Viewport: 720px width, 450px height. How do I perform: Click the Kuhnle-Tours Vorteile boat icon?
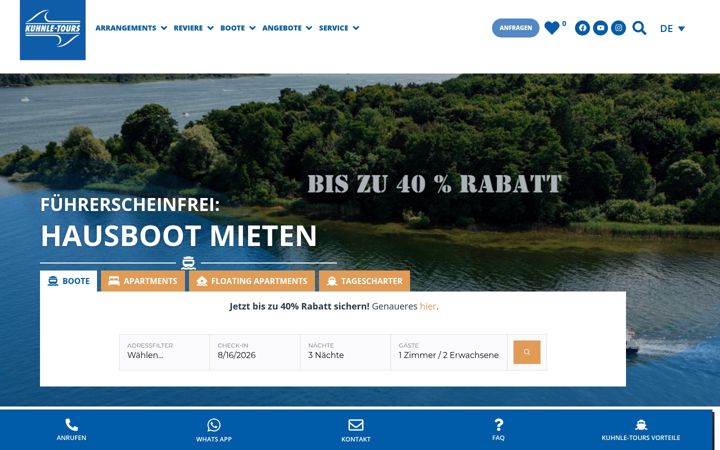641,425
